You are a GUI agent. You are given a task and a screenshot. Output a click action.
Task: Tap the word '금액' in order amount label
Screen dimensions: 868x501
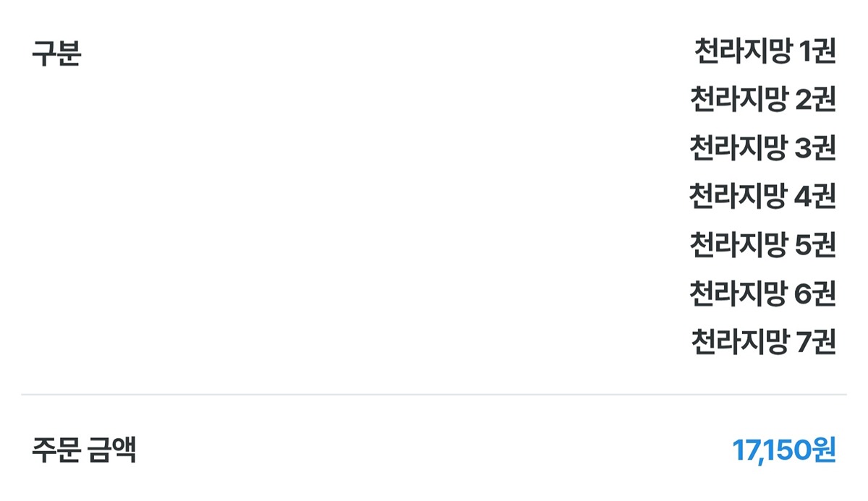coord(111,450)
